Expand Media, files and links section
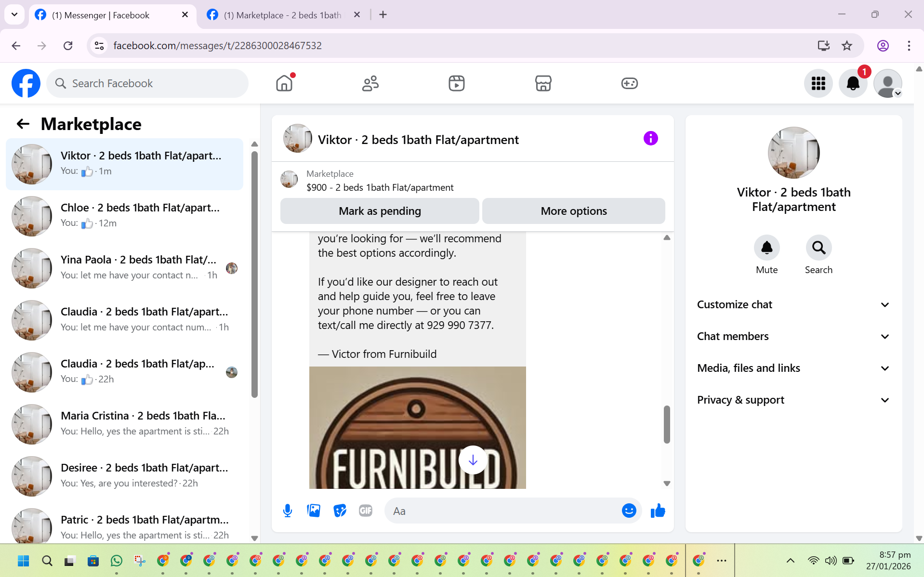The width and height of the screenshot is (924, 577). point(793,368)
